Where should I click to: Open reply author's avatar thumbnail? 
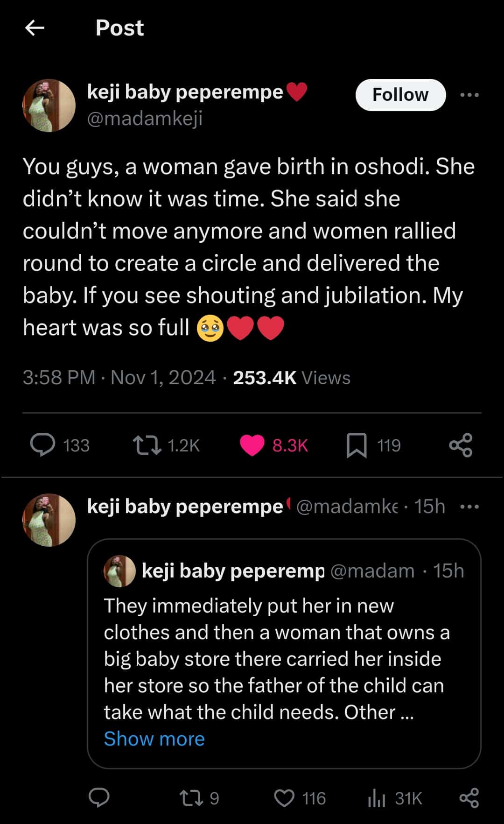click(x=49, y=520)
